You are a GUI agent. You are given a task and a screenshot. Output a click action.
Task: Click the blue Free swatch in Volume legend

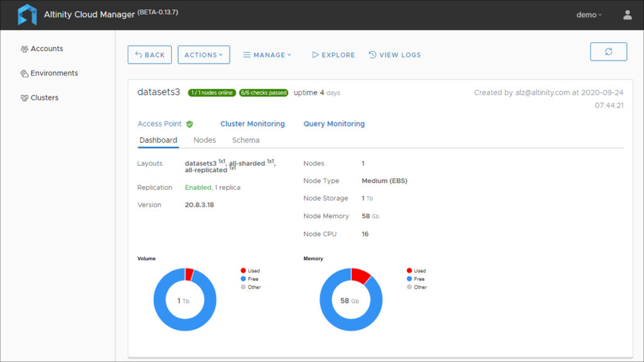coord(243,278)
